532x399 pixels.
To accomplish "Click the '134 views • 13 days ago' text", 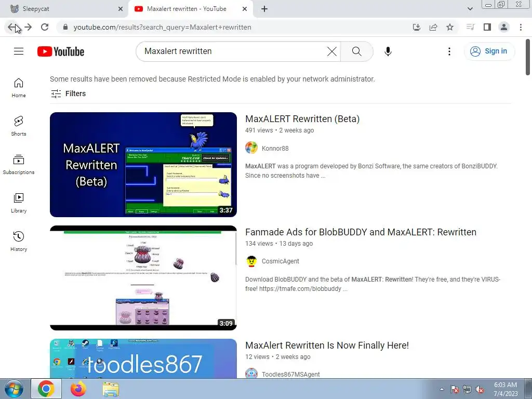I will 279,244.
